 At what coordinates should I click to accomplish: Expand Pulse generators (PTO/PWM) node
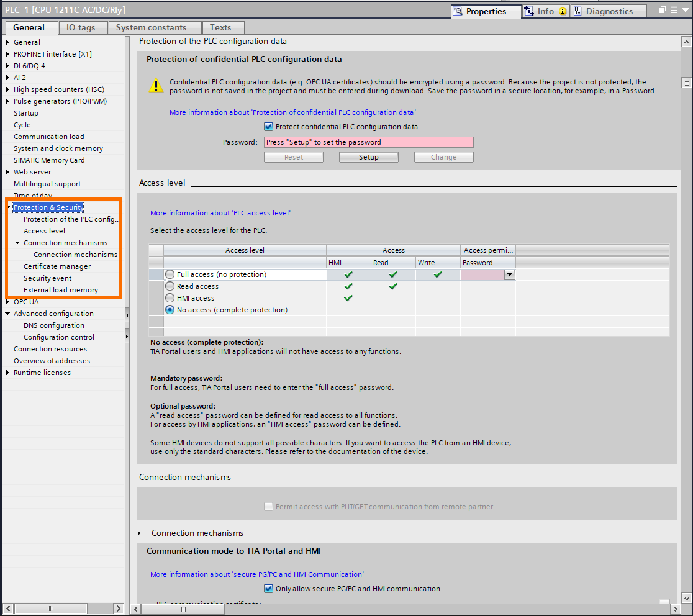(7, 101)
